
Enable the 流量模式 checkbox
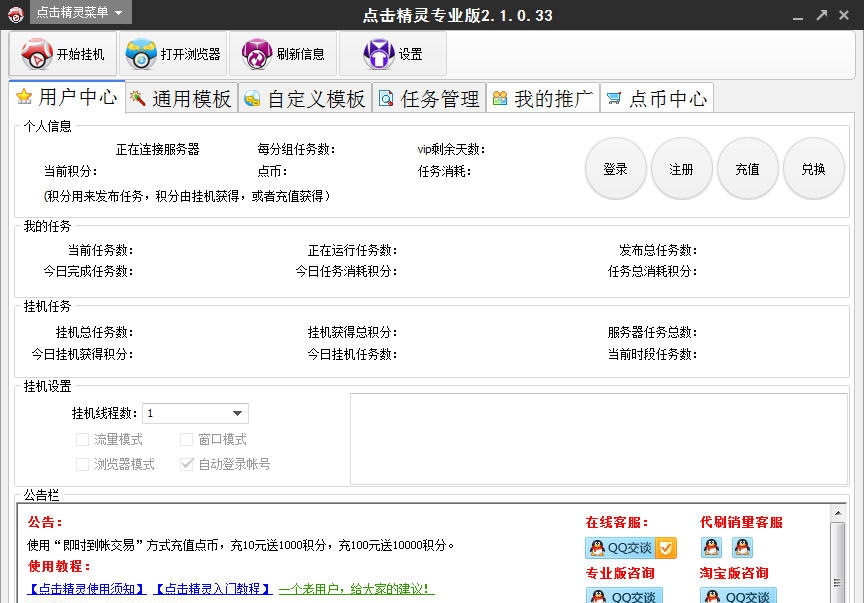[83, 440]
